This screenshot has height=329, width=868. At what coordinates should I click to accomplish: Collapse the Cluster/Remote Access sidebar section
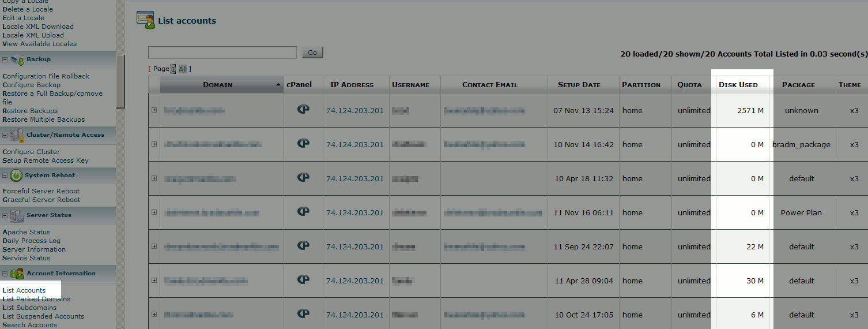click(5, 135)
